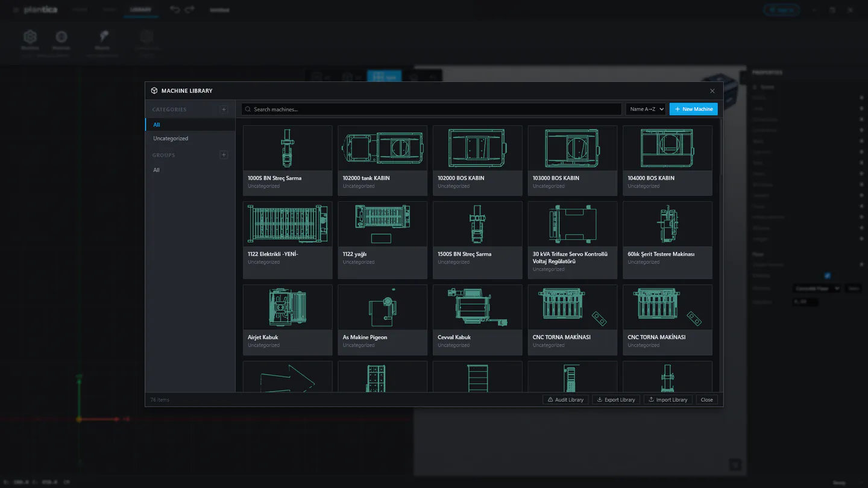Export the machine library

click(616, 399)
